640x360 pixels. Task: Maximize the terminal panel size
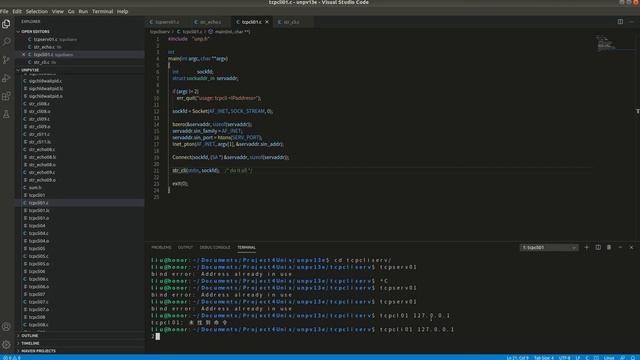(620, 247)
